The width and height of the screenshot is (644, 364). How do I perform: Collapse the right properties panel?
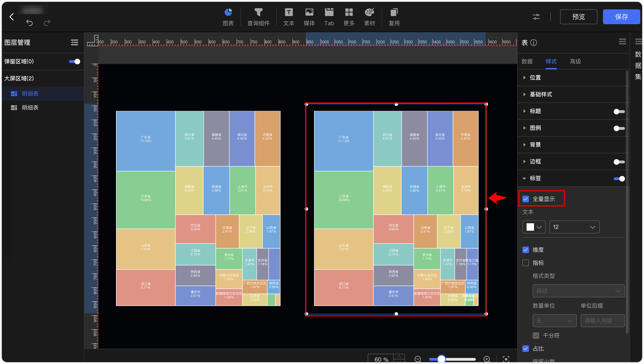point(622,41)
